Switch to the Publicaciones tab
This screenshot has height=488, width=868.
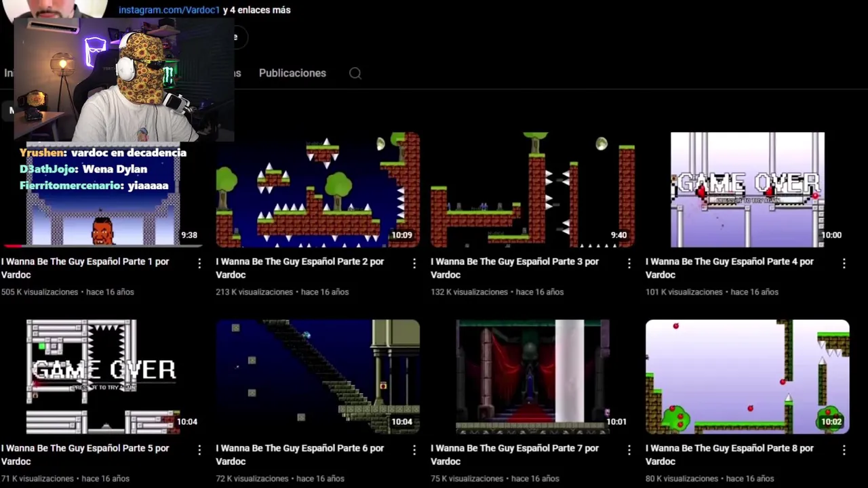[x=292, y=73]
